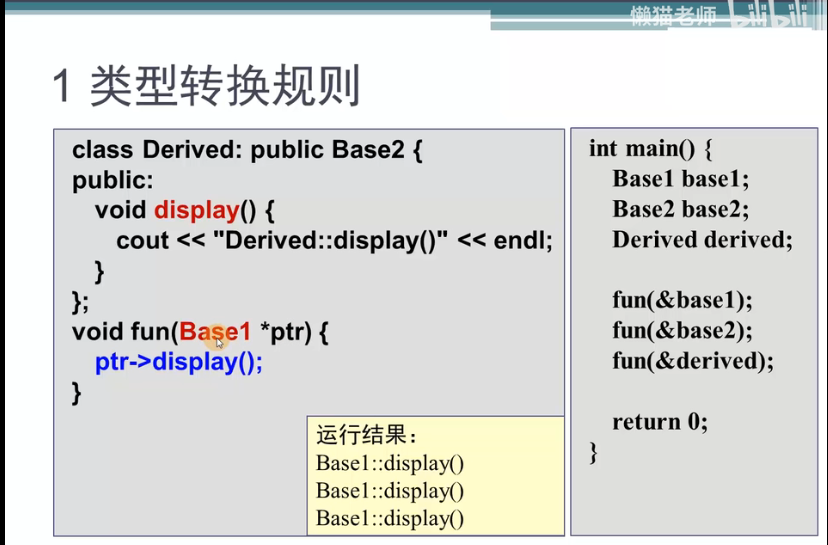
Task: Click the "运行结果:" heading in yellow box
Action: (366, 436)
